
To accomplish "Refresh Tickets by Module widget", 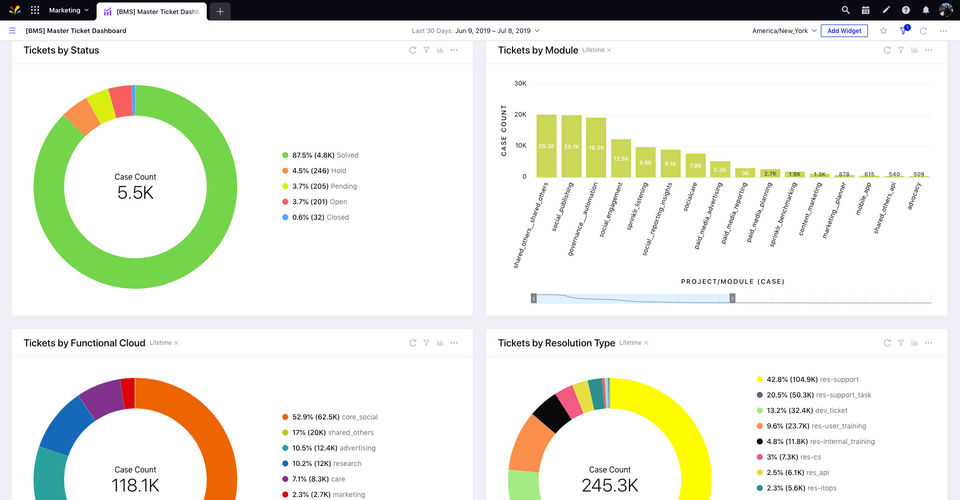I will tap(887, 50).
